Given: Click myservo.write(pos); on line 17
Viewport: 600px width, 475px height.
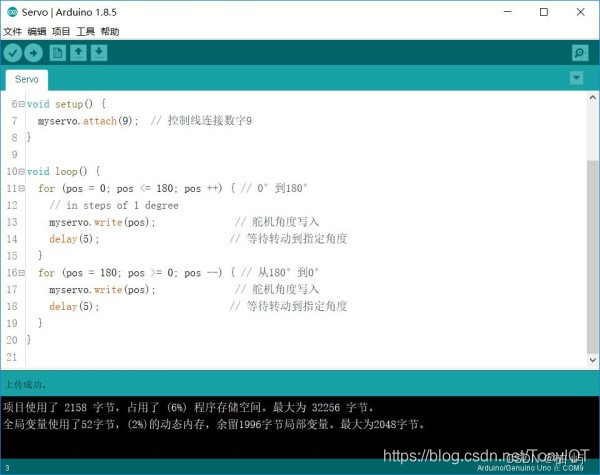Looking at the screenshot, I should click(102, 290).
